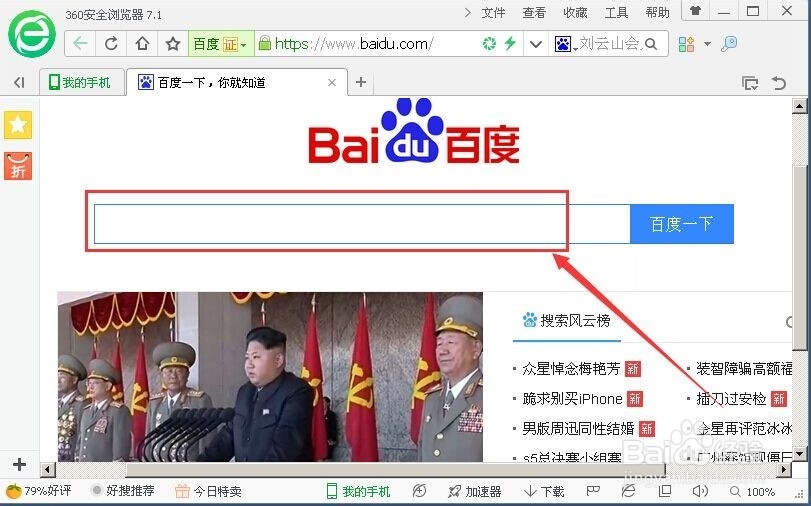
Task: Switch to the 我的手机 tab
Action: [80, 82]
